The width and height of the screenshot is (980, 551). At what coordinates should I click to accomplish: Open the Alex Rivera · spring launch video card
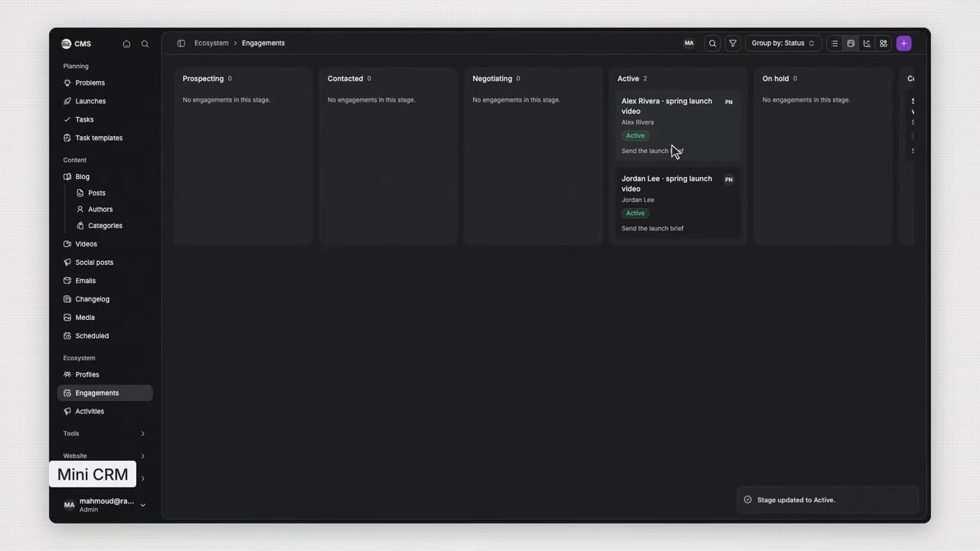pyautogui.click(x=678, y=126)
